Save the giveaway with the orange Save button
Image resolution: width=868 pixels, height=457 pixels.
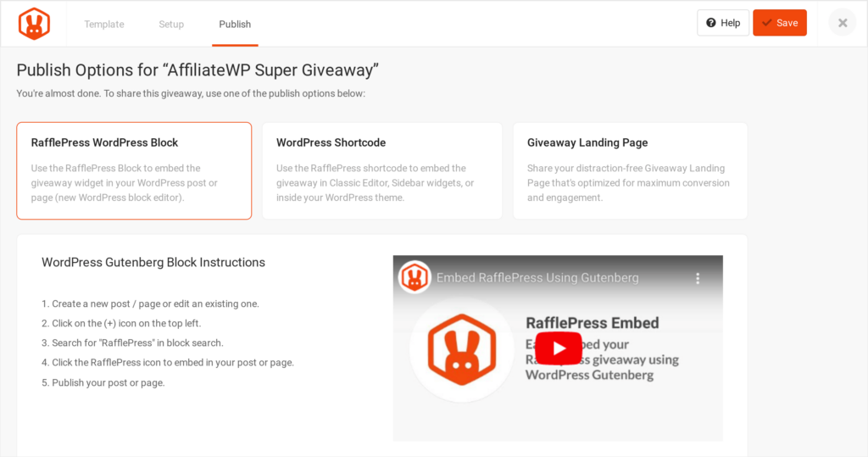pos(780,23)
